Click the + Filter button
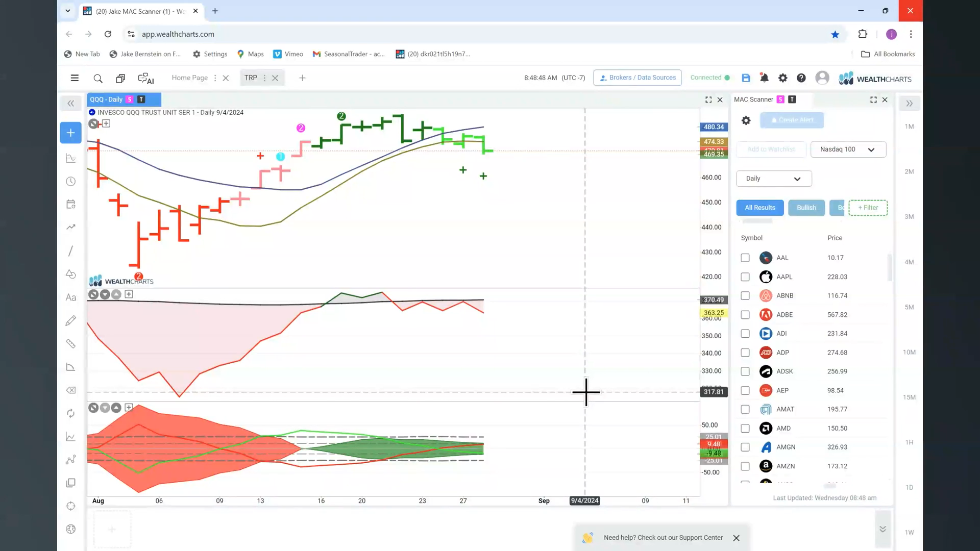This screenshot has height=551, width=980. [x=868, y=208]
